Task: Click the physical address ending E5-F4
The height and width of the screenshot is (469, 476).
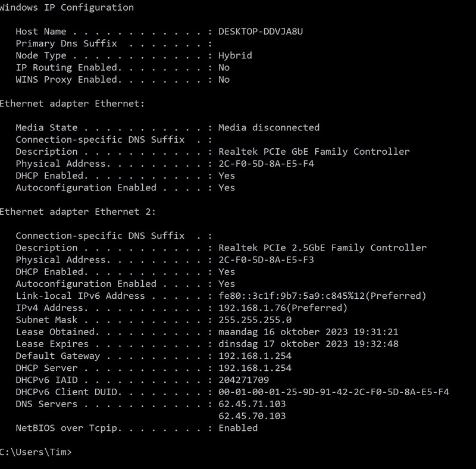Action: coord(266,164)
